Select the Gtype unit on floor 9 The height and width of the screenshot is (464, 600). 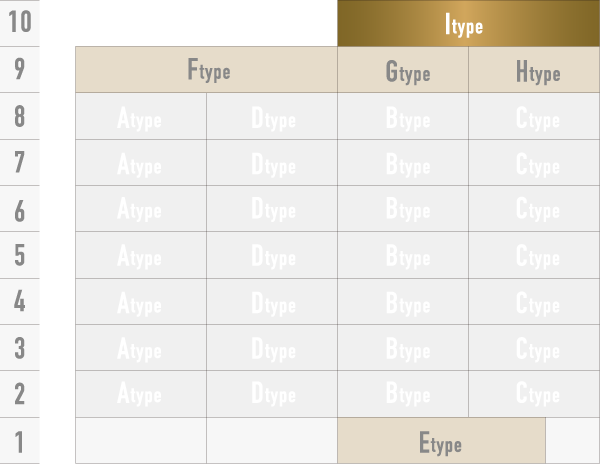pos(403,70)
